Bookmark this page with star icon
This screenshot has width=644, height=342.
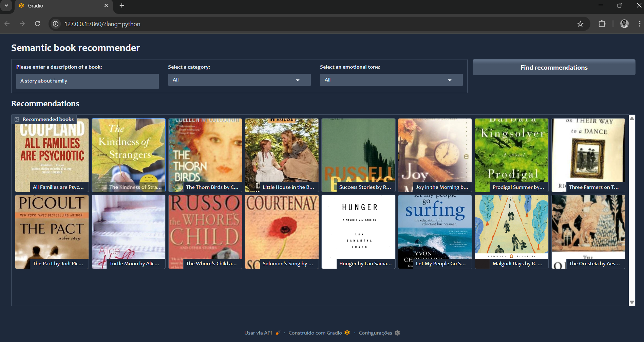580,24
